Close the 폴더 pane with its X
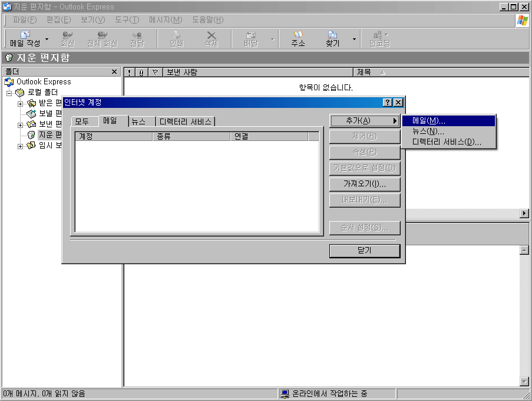This screenshot has height=401, width=532. coord(114,71)
